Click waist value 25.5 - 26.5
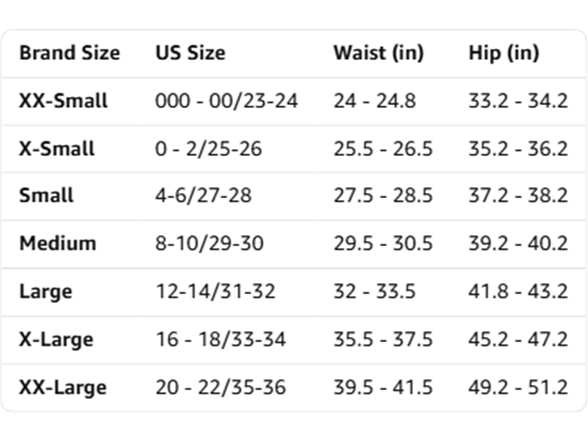Image resolution: width=588 pixels, height=441 pixels. [x=383, y=149]
